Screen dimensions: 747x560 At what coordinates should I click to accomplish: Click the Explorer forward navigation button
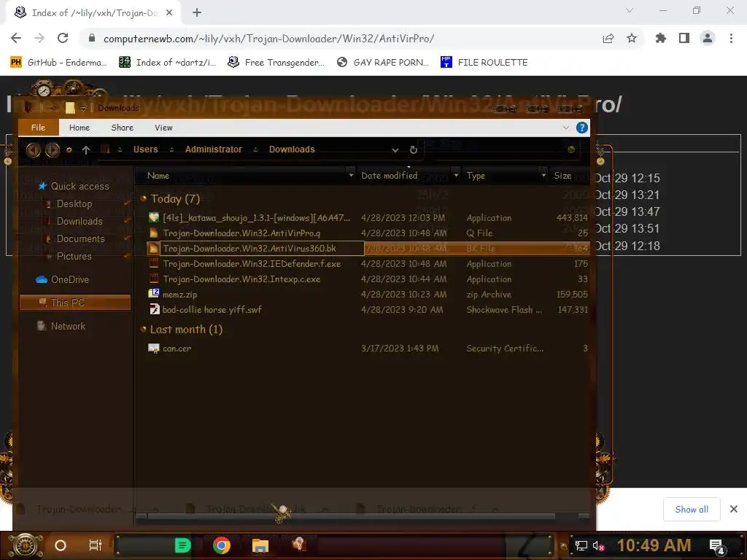click(x=53, y=150)
